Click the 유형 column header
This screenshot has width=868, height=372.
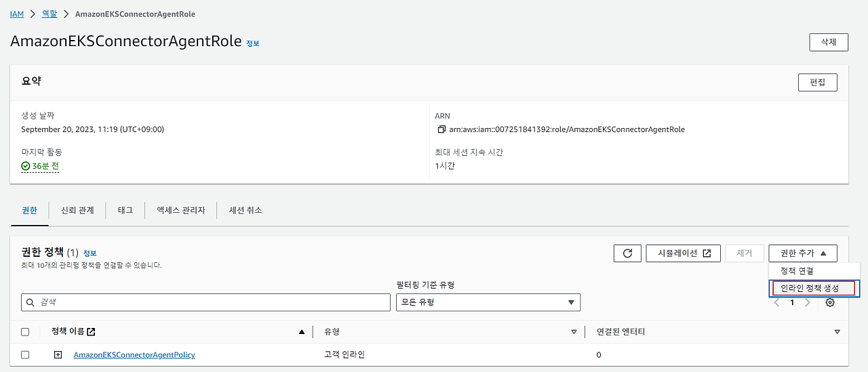coord(332,332)
